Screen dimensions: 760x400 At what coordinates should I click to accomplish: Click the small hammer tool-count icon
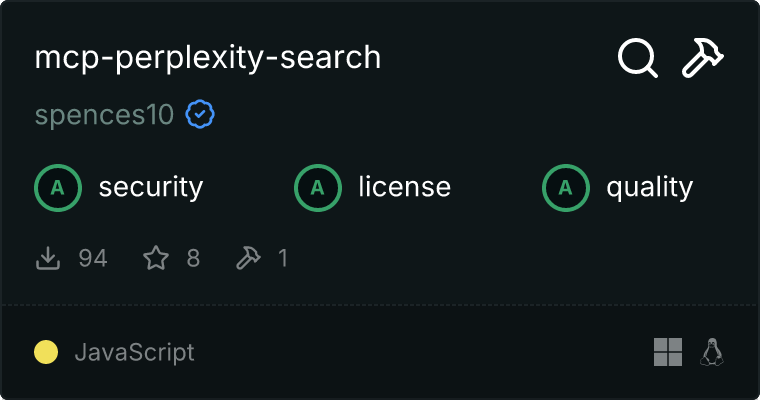point(247,259)
